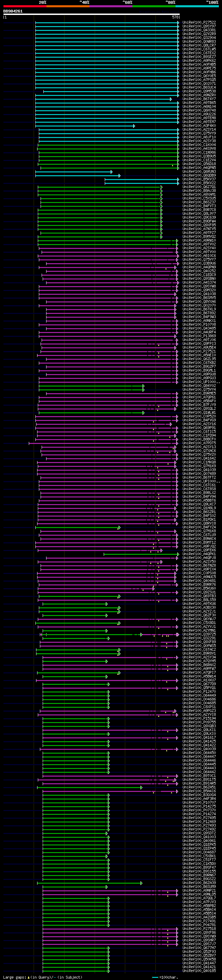Click hit label UniRef100_C6T8S8
The height and width of the screenshot is (980, 222).
[199, 489]
